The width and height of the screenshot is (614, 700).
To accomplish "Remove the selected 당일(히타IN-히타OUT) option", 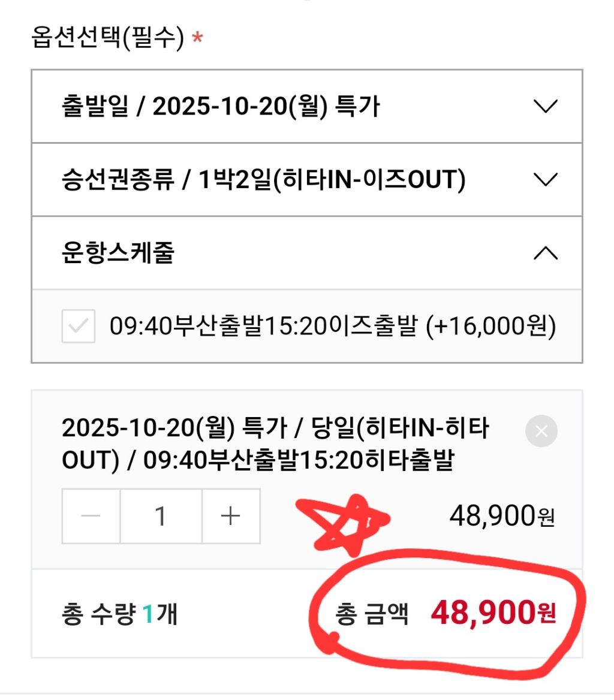I will pos(541,431).
